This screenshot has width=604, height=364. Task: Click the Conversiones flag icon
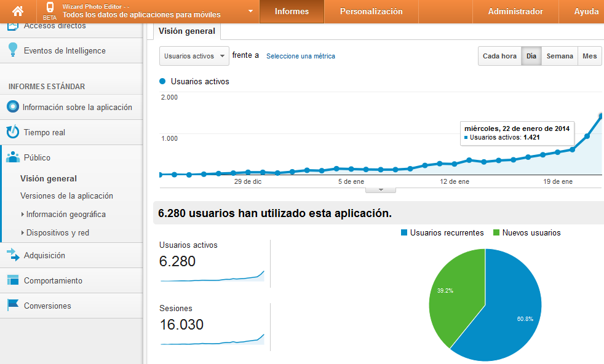(x=13, y=306)
